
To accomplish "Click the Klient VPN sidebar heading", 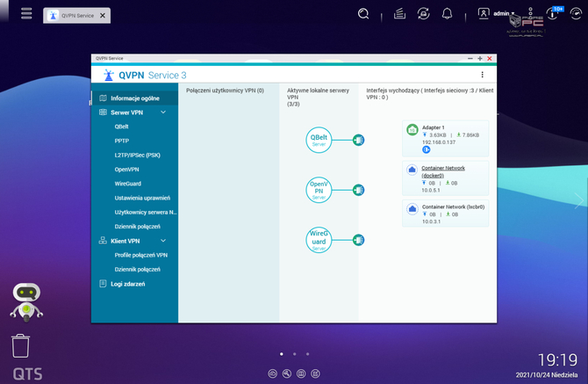I will tap(125, 241).
